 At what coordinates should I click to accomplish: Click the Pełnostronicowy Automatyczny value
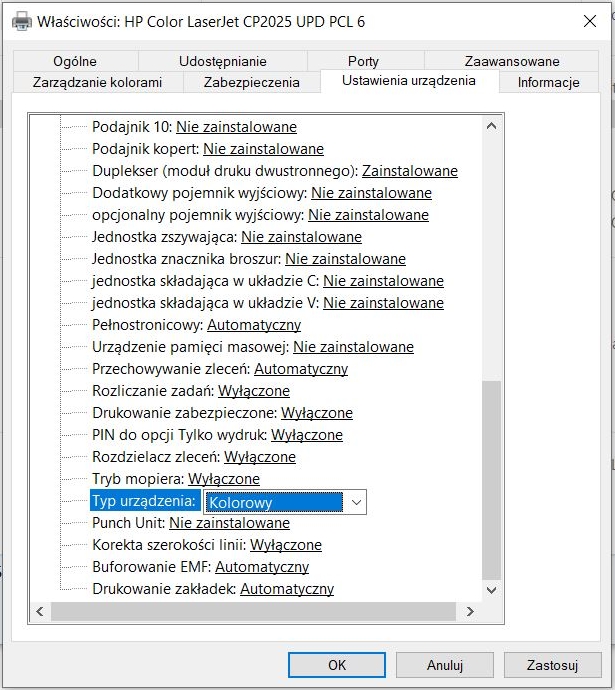(x=254, y=325)
